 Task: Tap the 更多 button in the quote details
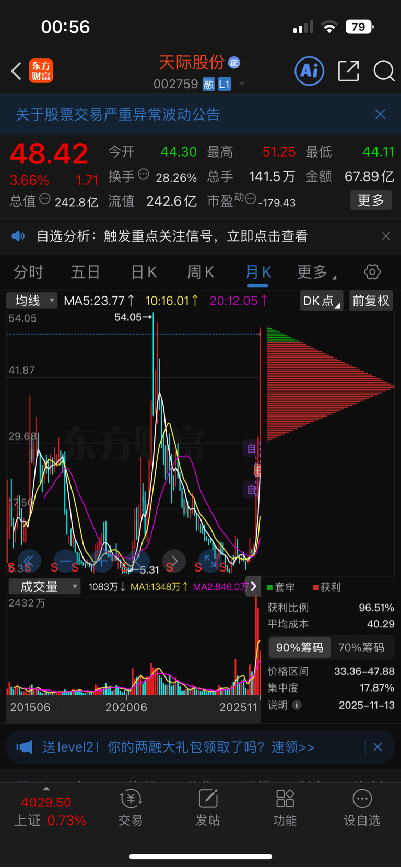point(371,200)
